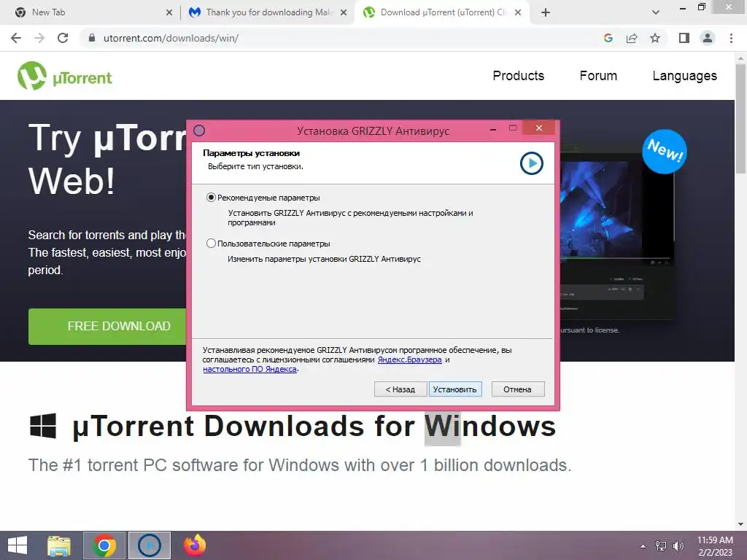Open the Windows Start button
Screen dimensions: 747x560
coord(18,545)
